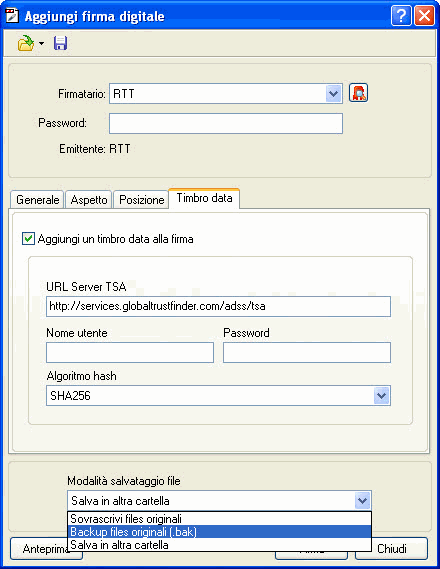Collapse the Modalità salvataggio file dropdown arrow
This screenshot has height=569, width=440.
point(362,501)
